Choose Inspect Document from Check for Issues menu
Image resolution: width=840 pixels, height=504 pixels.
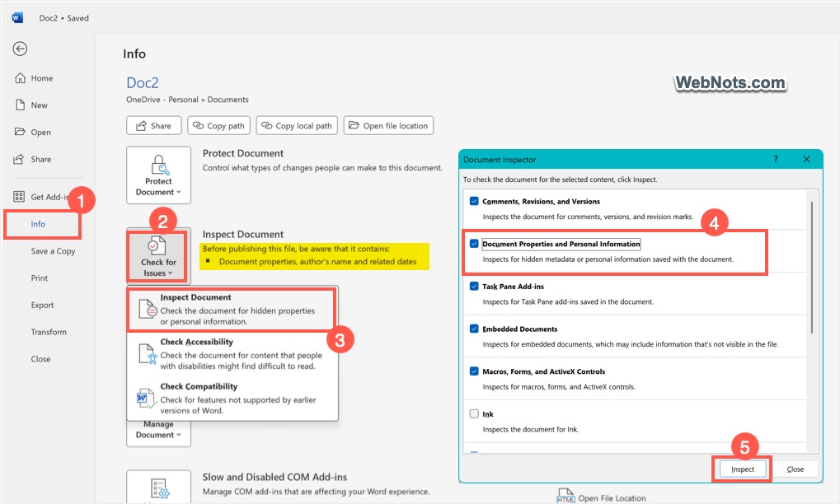coord(232,310)
